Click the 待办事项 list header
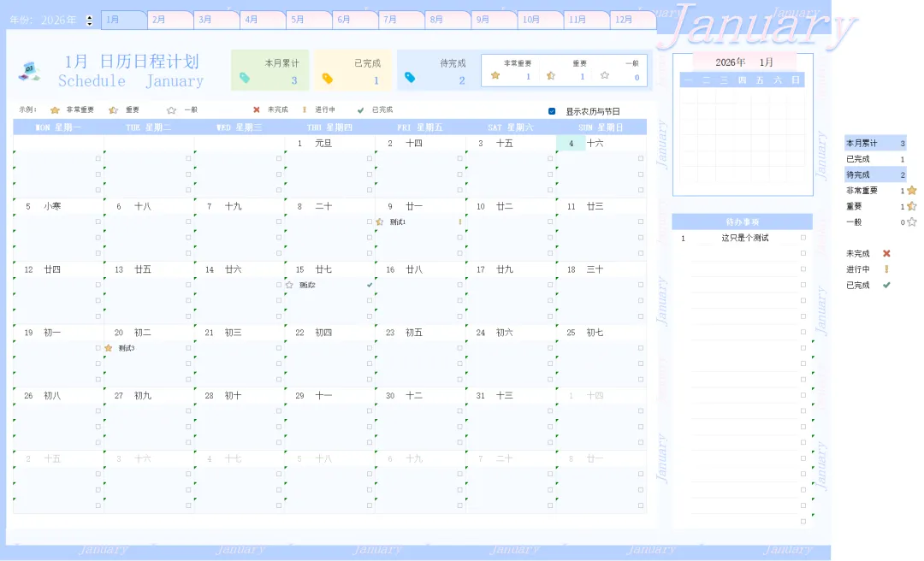This screenshot has width=924, height=561. (743, 222)
